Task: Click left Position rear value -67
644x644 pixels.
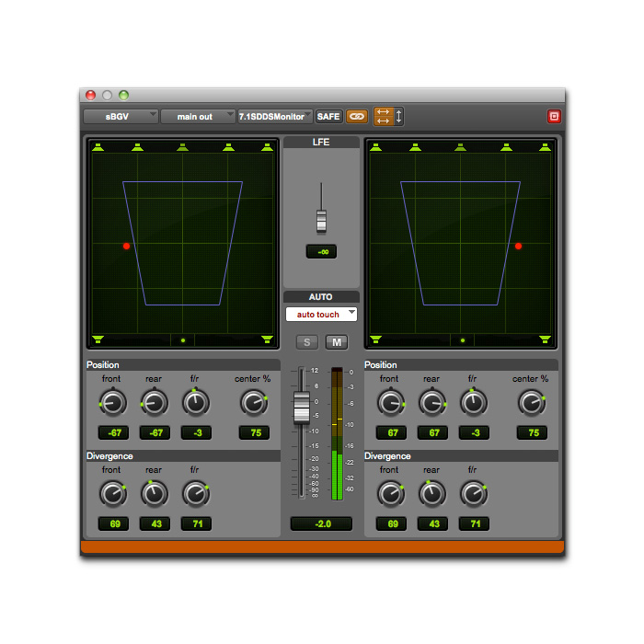Action: (x=155, y=432)
